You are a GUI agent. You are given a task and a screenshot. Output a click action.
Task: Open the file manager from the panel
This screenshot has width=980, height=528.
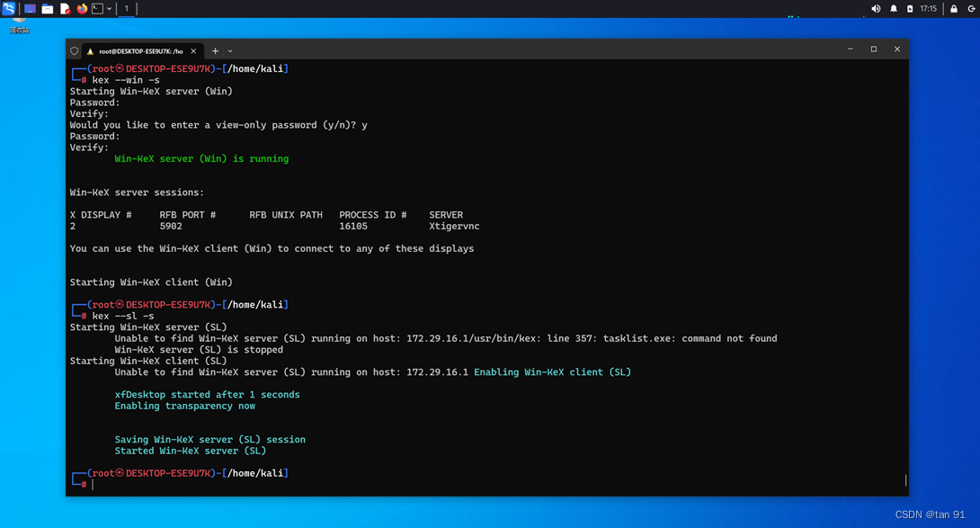[48, 9]
